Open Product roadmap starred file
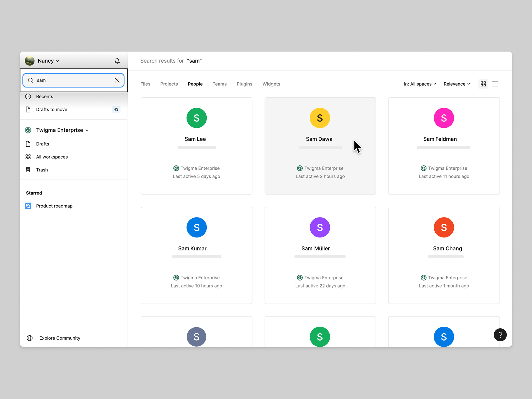Screen dimensions: 532x399 54,206
